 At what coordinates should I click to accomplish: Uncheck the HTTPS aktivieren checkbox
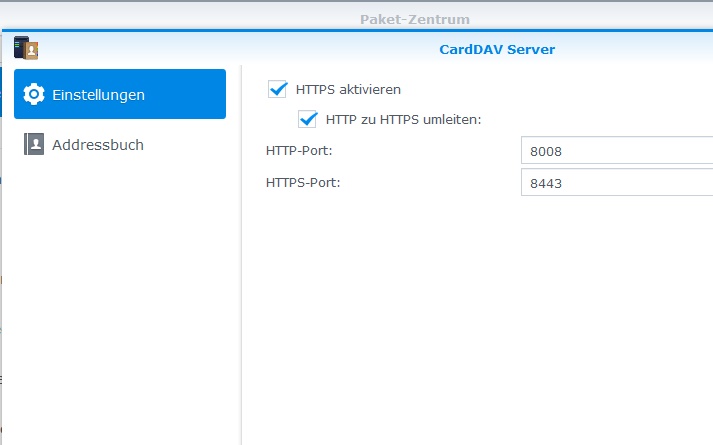[x=277, y=89]
